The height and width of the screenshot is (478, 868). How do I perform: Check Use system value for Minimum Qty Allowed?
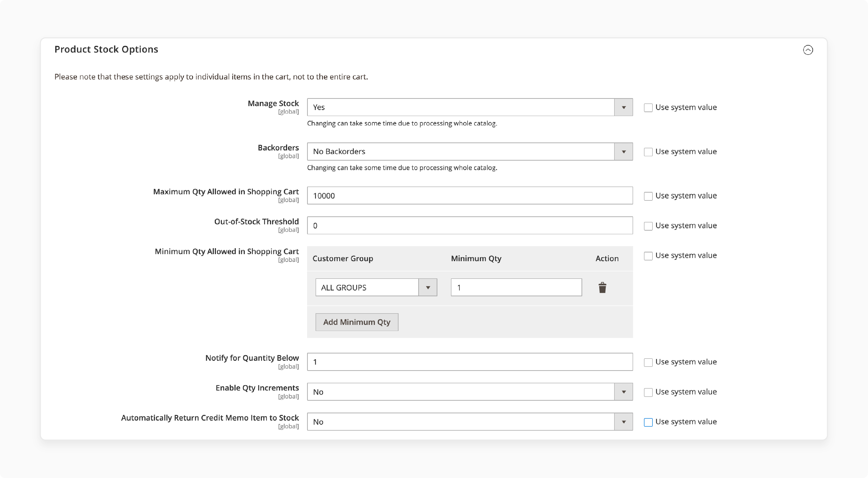click(x=648, y=256)
